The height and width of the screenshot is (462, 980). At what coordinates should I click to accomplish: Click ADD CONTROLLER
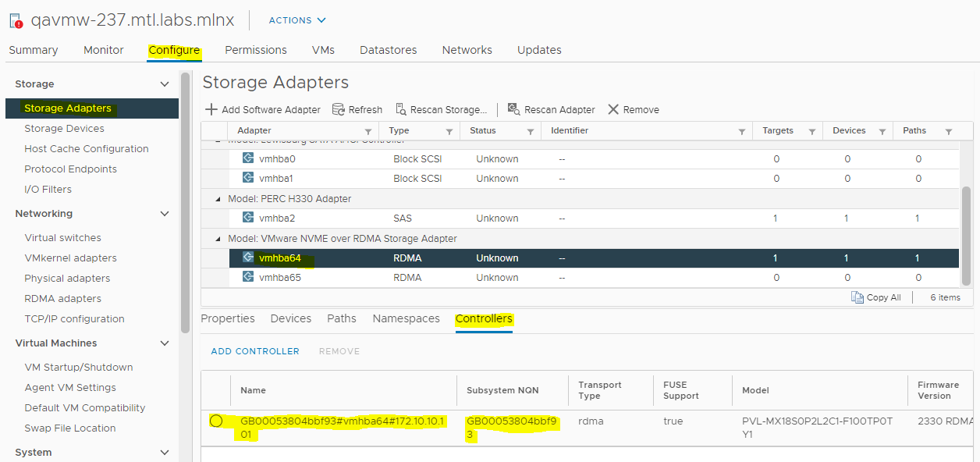click(255, 351)
